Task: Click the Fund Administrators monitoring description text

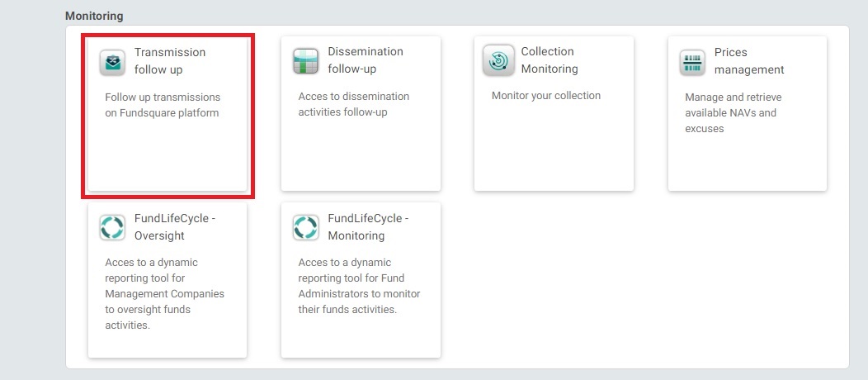Action: (359, 286)
